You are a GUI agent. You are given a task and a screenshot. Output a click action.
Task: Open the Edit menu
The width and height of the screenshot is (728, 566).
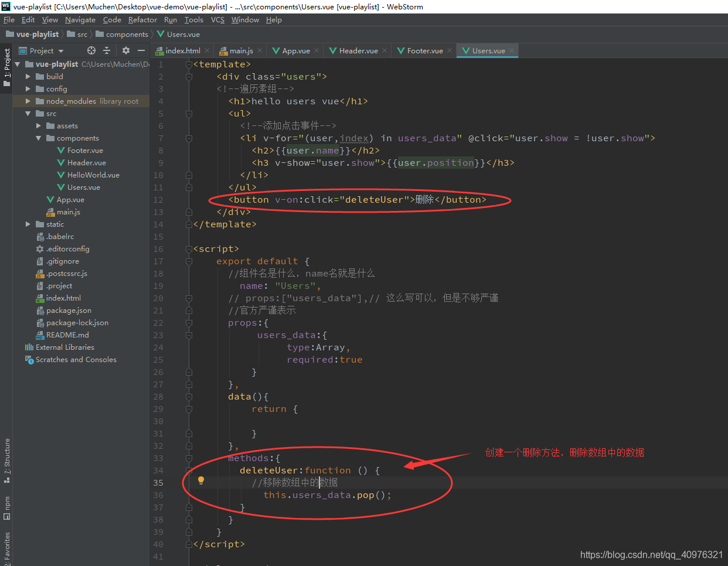pyautogui.click(x=28, y=20)
